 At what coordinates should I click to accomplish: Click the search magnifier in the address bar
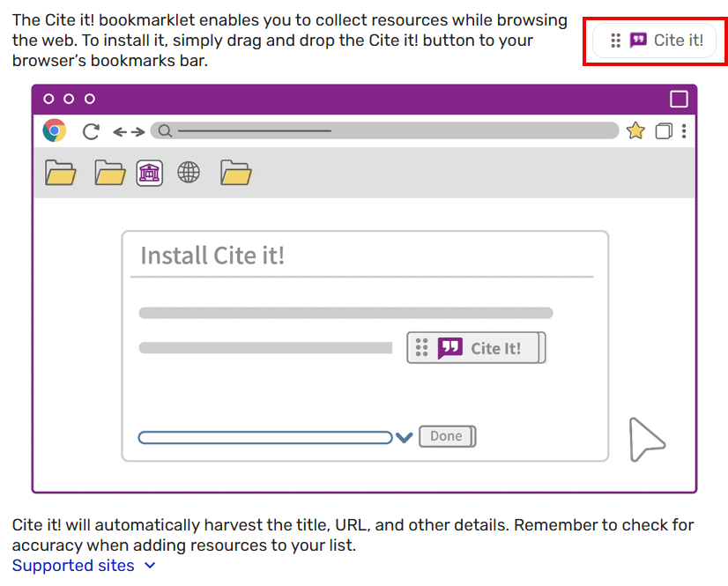[164, 130]
